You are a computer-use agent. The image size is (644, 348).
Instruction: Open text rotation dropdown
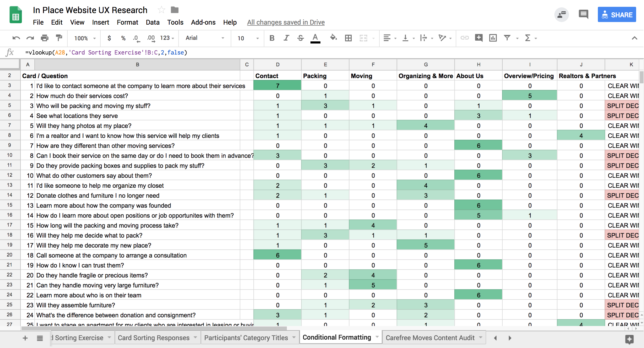(445, 38)
